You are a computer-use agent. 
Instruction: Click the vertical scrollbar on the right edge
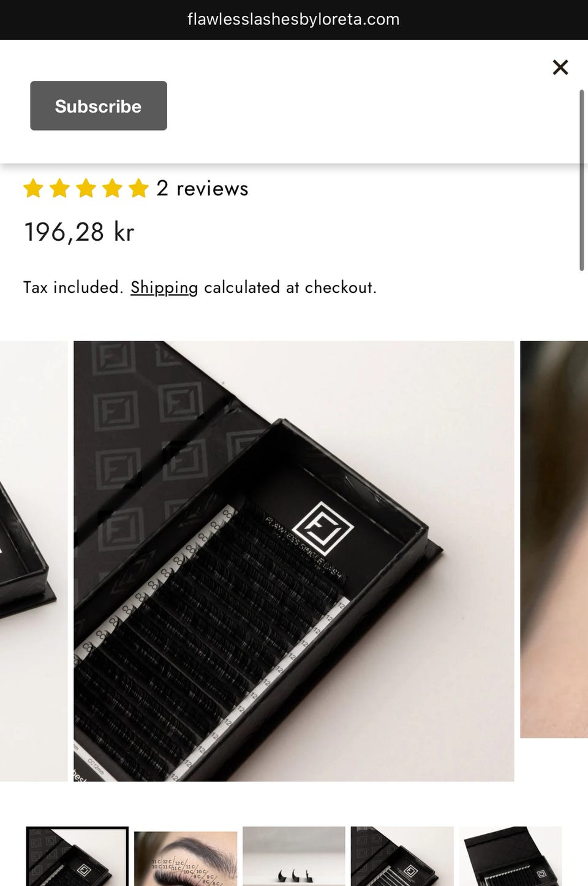[581, 180]
